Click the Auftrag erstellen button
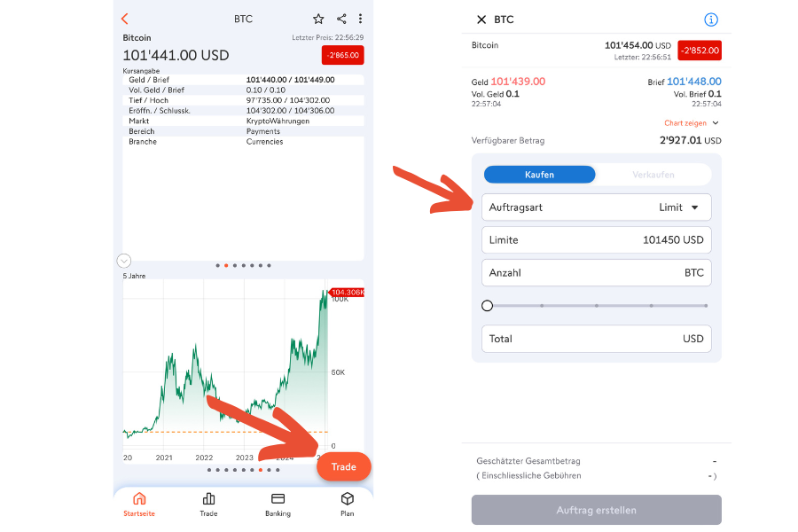The width and height of the screenshot is (798, 532). [x=597, y=510]
